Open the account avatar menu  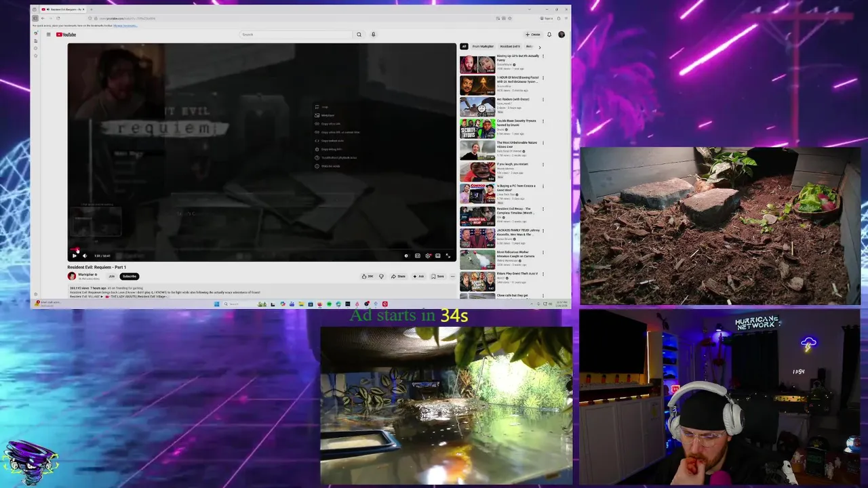[x=561, y=35]
